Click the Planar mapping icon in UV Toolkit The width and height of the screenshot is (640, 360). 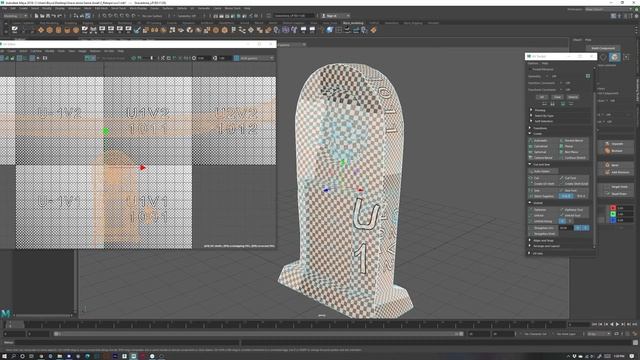tap(562, 146)
